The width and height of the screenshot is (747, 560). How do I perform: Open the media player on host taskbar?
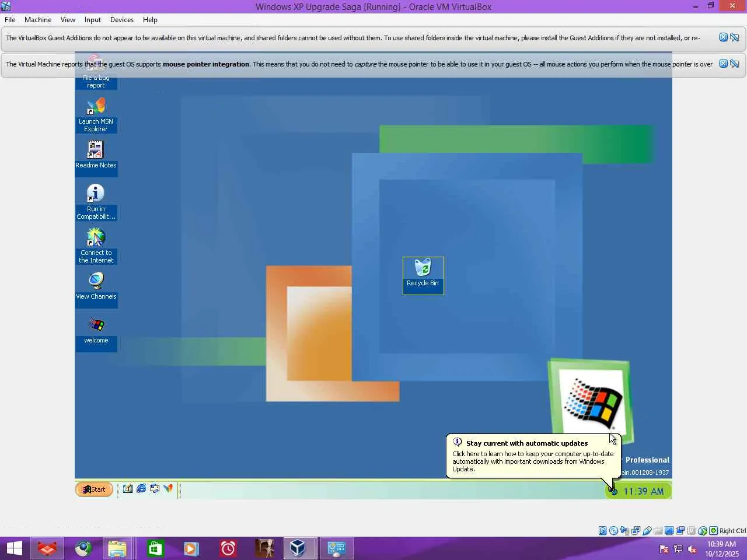(x=191, y=548)
